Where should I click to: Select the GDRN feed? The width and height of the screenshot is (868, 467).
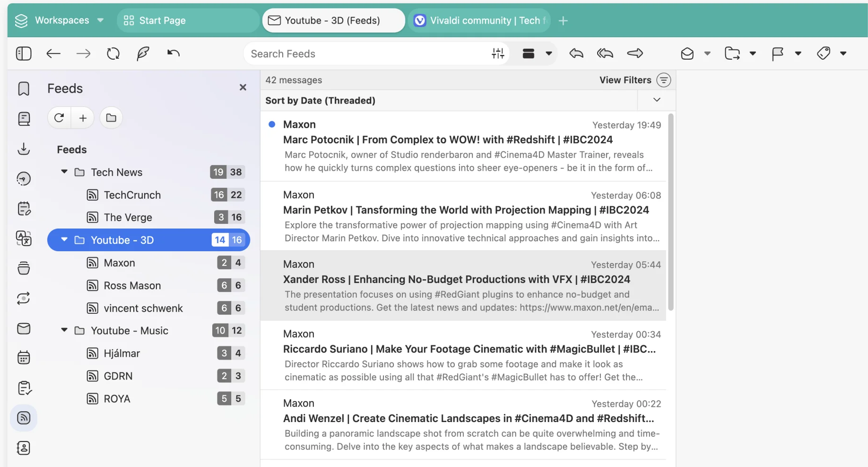click(x=148, y=376)
